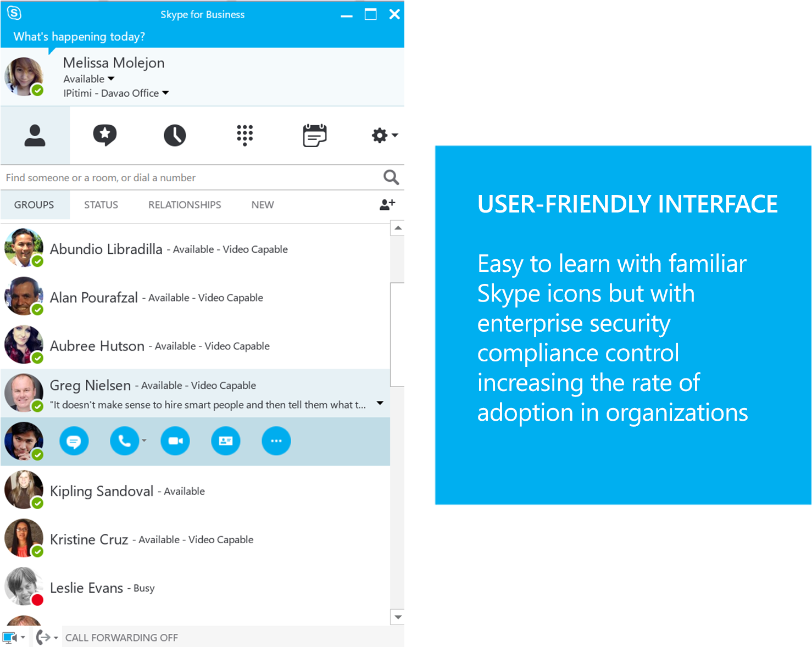Open the Chat Rooms icon

click(x=105, y=135)
